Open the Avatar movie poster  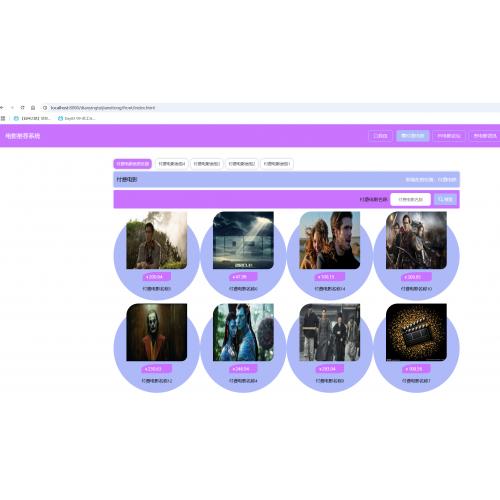[243, 332]
